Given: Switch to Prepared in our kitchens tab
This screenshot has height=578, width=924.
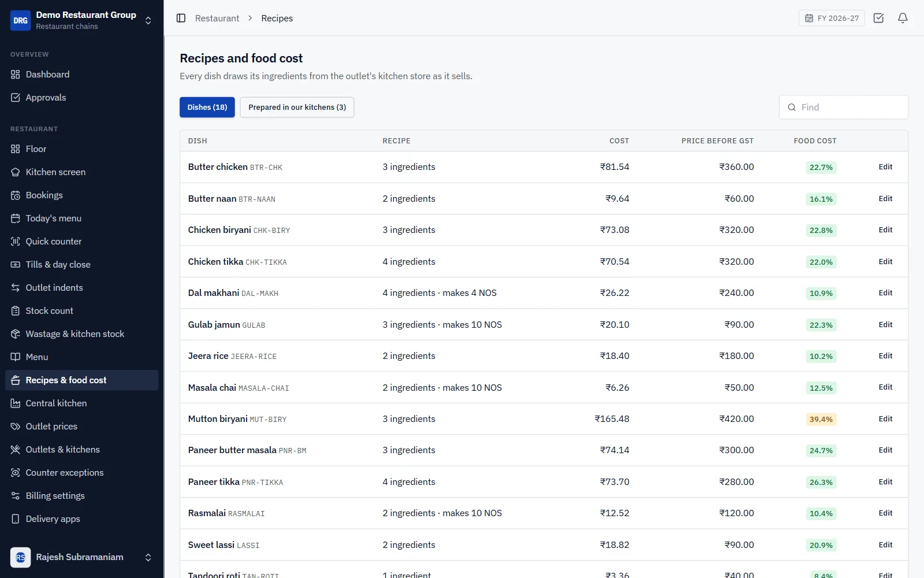Looking at the screenshot, I should click(297, 108).
